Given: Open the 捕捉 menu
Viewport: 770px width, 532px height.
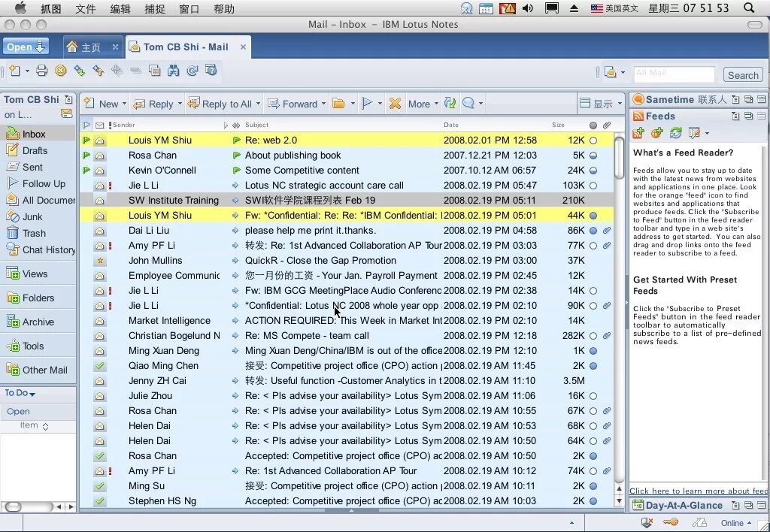Looking at the screenshot, I should click(155, 8).
